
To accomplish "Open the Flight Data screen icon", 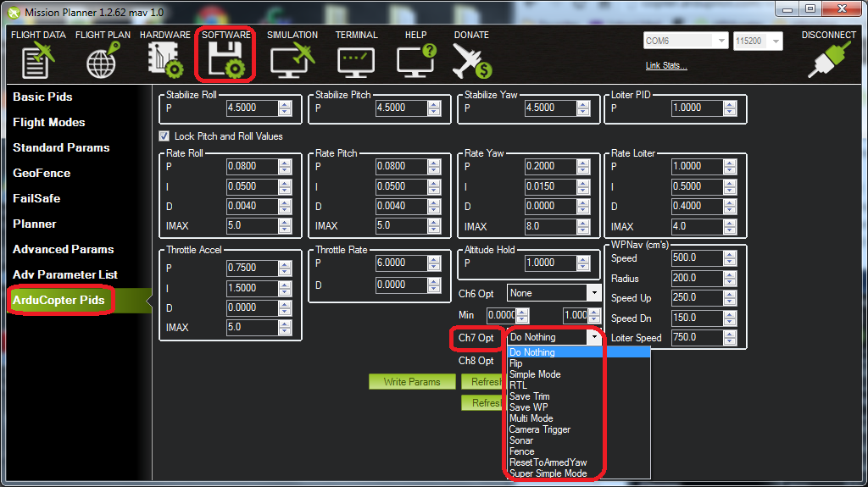I will pos(38,61).
